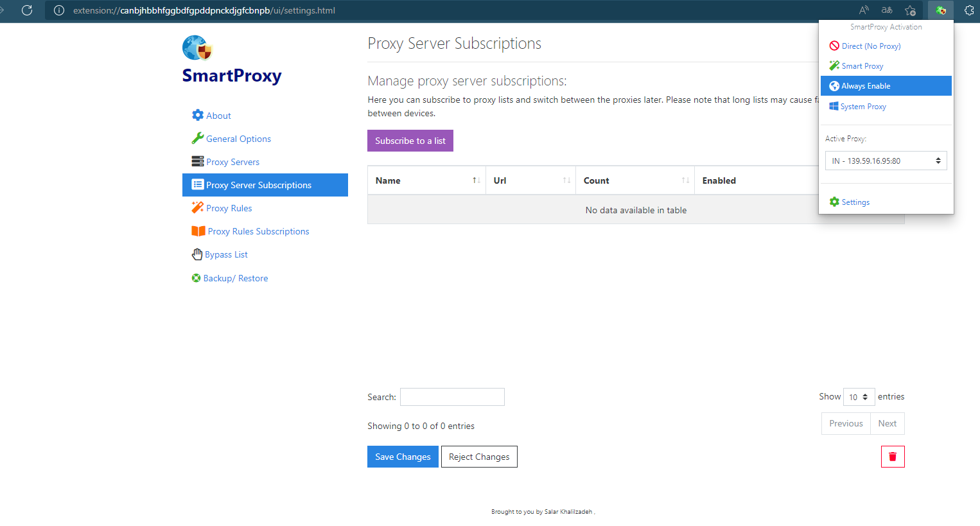
Task: Click the Subscribe to a list button
Action: tap(410, 141)
